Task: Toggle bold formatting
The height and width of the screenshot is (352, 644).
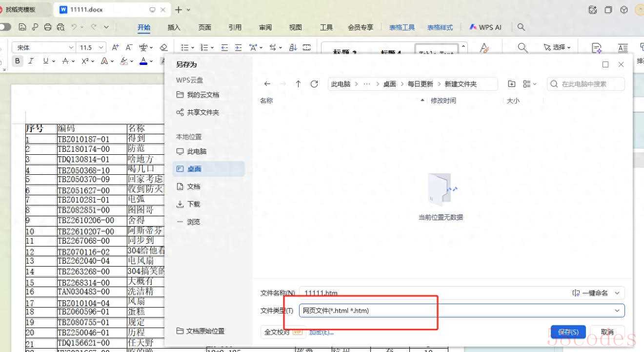Action: tap(18, 61)
